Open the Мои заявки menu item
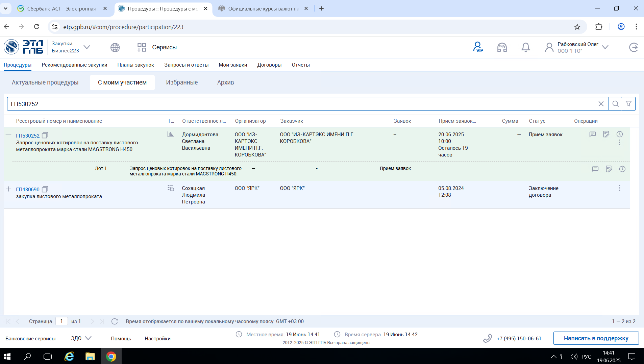This screenshot has width=644, height=364. [x=233, y=65]
